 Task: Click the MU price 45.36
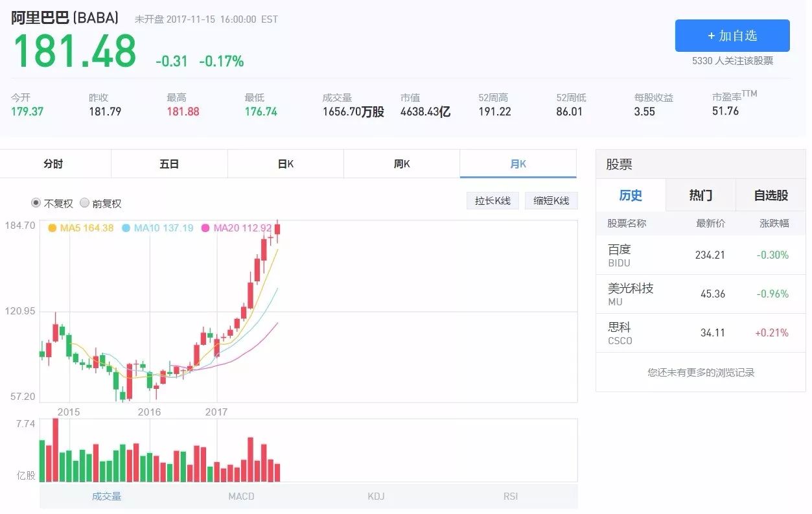click(713, 294)
